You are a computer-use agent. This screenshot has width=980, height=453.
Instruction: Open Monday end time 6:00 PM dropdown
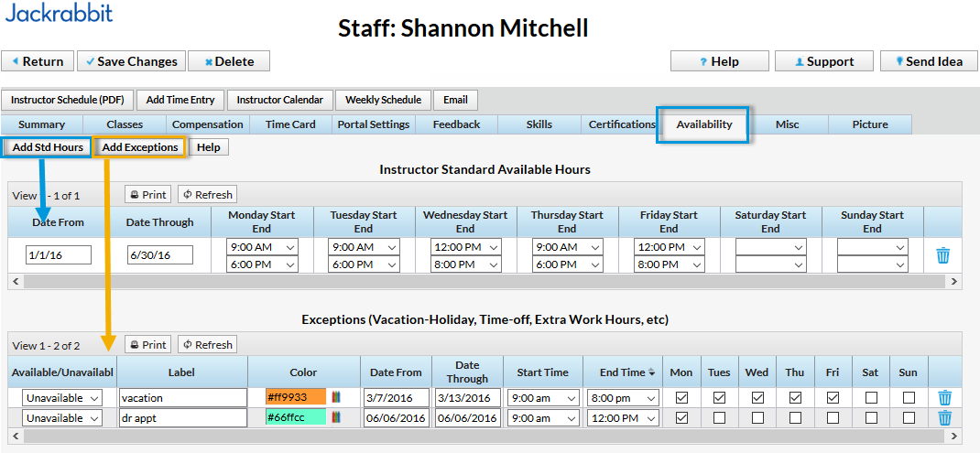point(263,264)
